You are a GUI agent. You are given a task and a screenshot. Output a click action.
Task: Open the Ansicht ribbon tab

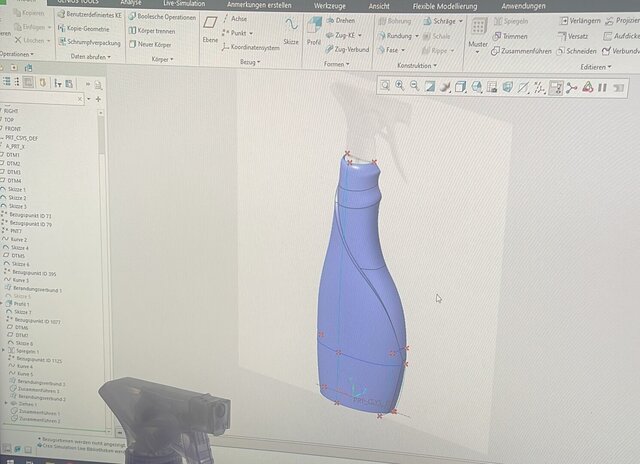point(379,6)
